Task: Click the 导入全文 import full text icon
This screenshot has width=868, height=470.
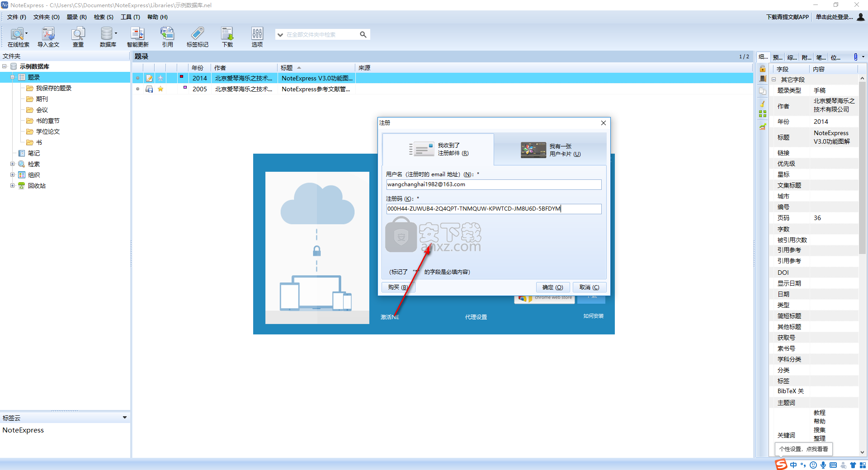Action: click(x=48, y=37)
